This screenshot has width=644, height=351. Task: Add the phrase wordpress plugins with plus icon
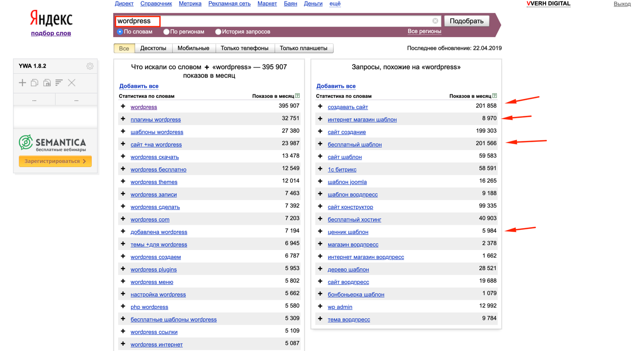coord(123,269)
